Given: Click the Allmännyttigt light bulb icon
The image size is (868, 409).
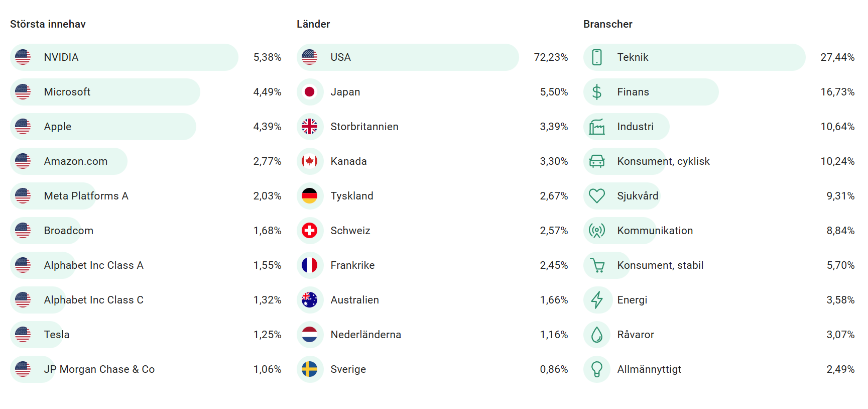Looking at the screenshot, I should coord(596,369).
